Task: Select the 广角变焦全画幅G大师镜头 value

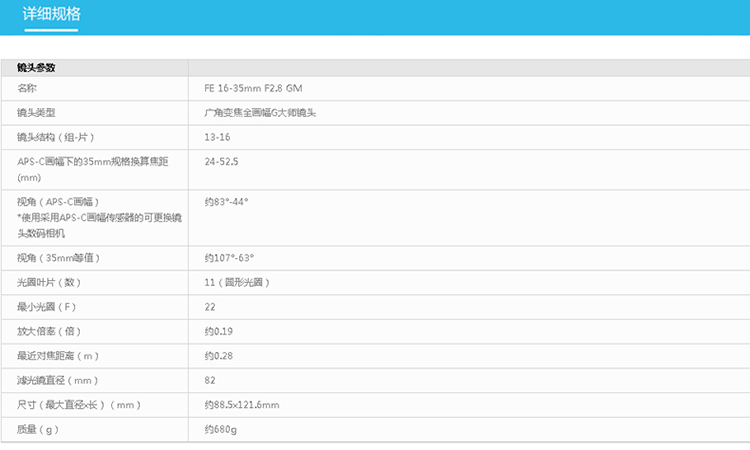Action: tap(259, 113)
